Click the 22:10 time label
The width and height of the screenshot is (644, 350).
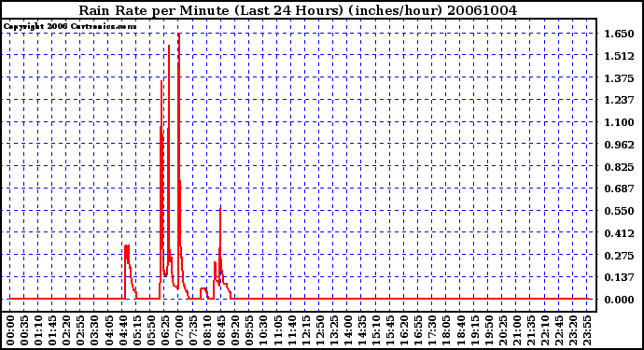pos(544,330)
